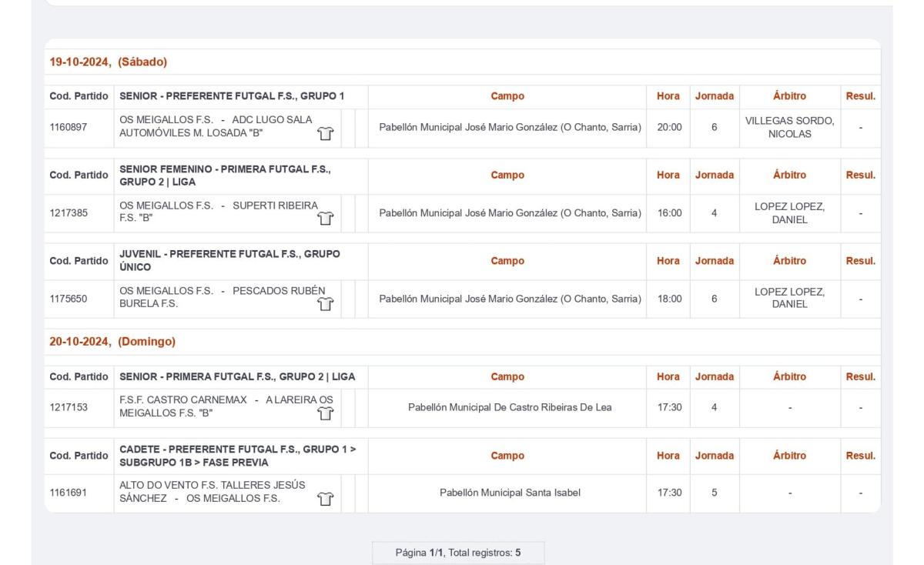Click 17:30 time for match 1161691
The height and width of the screenshot is (565, 924).
pyautogui.click(x=669, y=493)
